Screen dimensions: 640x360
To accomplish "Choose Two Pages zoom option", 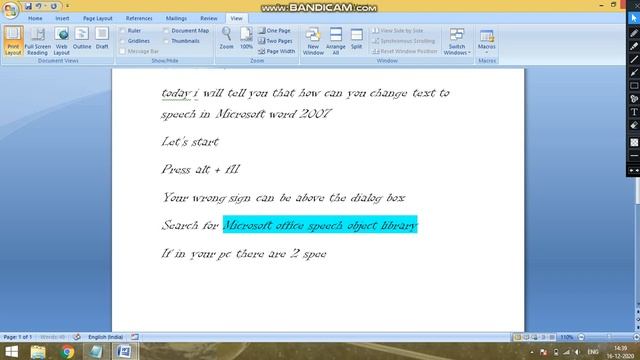I will pyautogui.click(x=275, y=41).
